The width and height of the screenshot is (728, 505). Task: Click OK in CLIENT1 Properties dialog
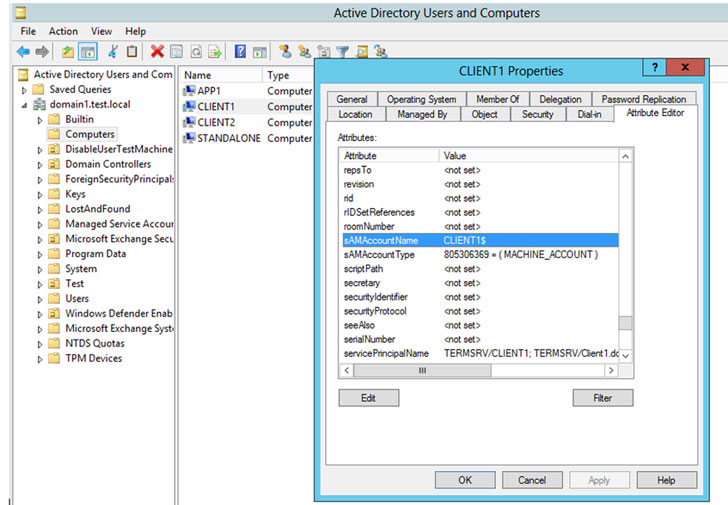click(x=464, y=480)
